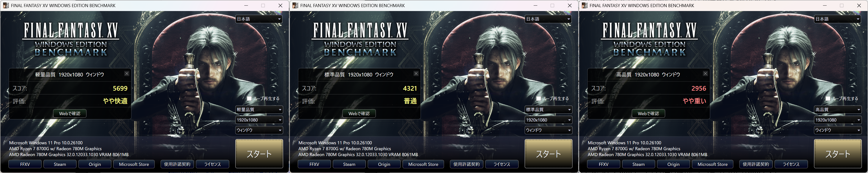Close the score panel showing 4321
868x173 pixels.
tap(416, 74)
